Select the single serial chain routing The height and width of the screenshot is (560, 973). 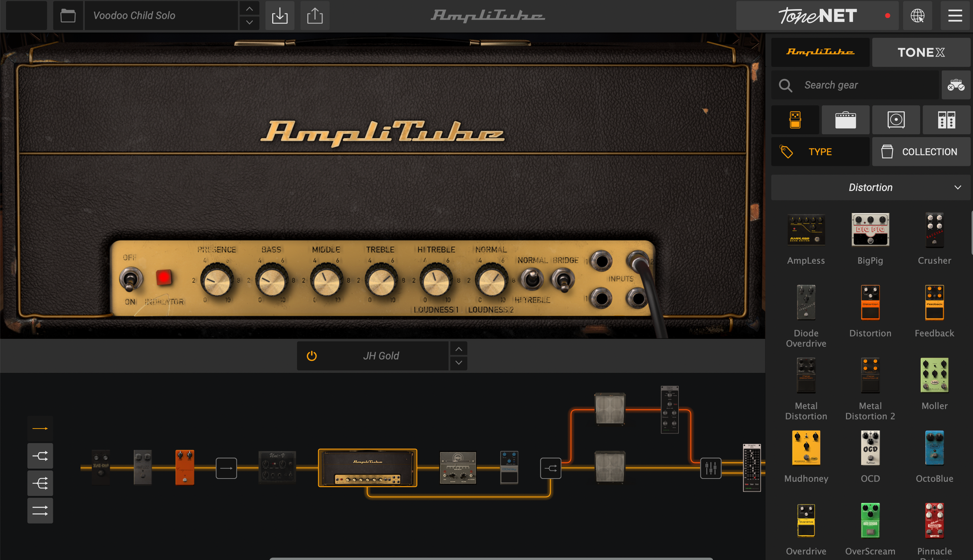click(40, 429)
